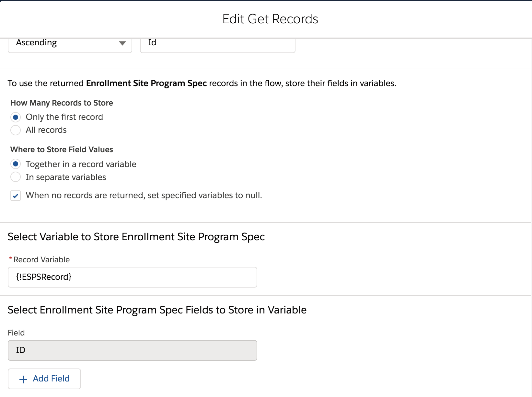532x397 pixels.
Task: Click the 'Edit Get Records' dialog title
Action: 270,19
